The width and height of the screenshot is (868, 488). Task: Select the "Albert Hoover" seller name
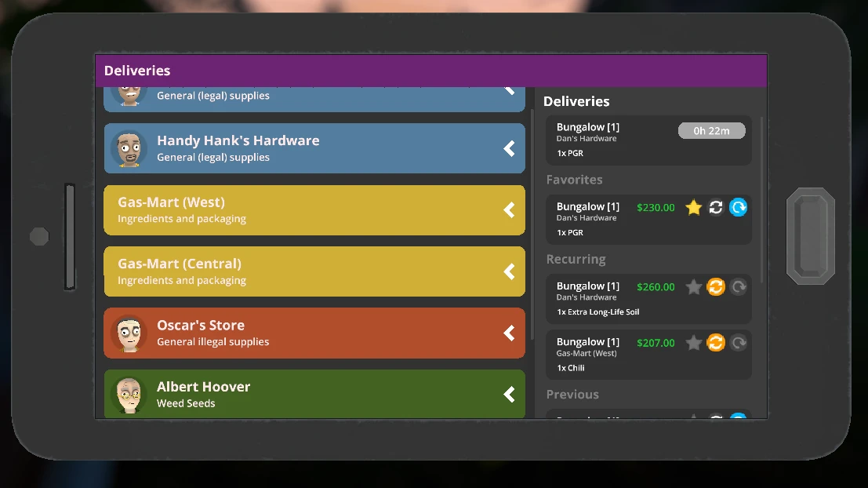coord(203,387)
